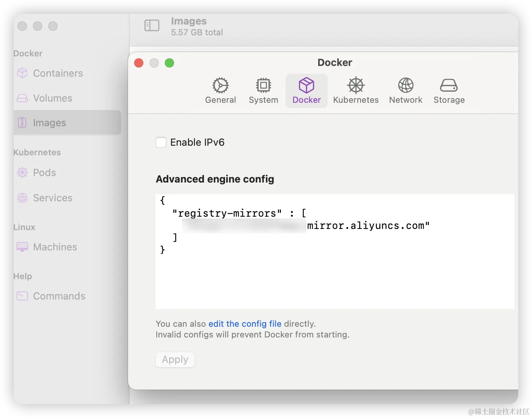Enable the IPv6 checkbox
This screenshot has width=532, height=418.
pyautogui.click(x=161, y=142)
